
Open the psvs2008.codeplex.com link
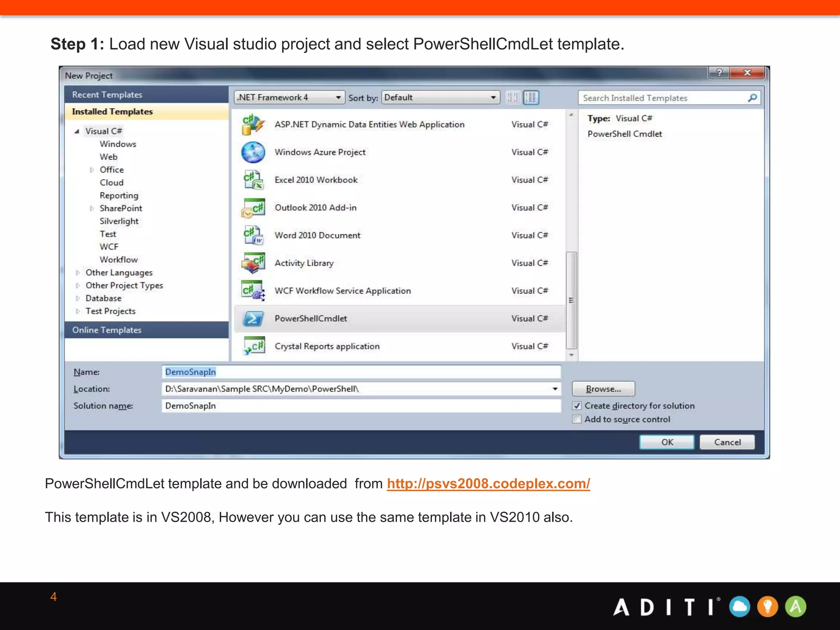tap(488, 484)
